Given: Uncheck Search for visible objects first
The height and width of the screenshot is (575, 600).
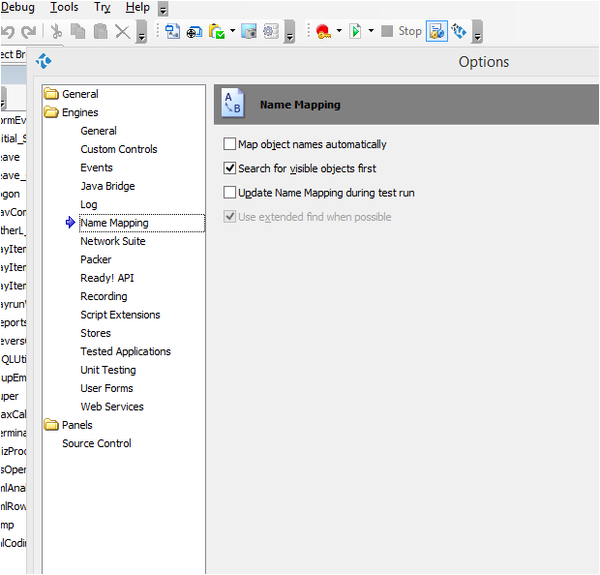Looking at the screenshot, I should [231, 169].
